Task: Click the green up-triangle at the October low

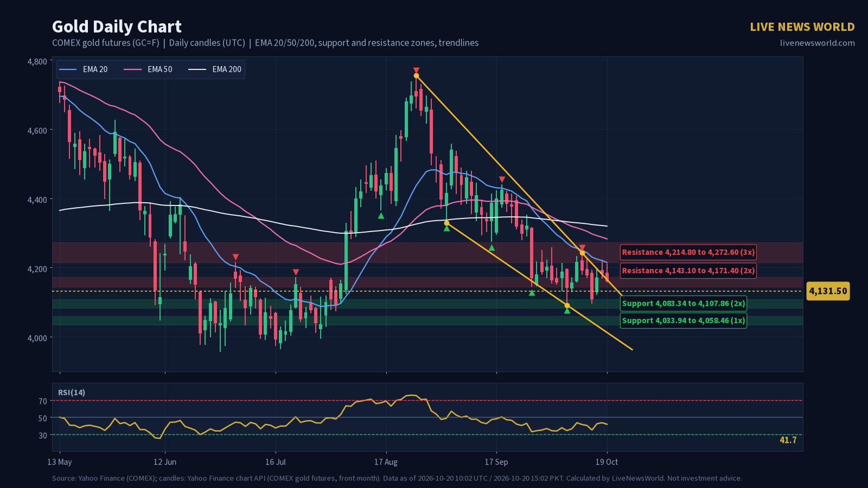Action: 567,311
